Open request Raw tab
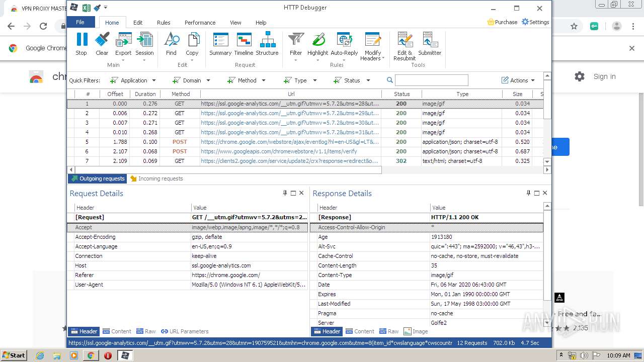Viewport: 644px width, 362px height. point(146,331)
